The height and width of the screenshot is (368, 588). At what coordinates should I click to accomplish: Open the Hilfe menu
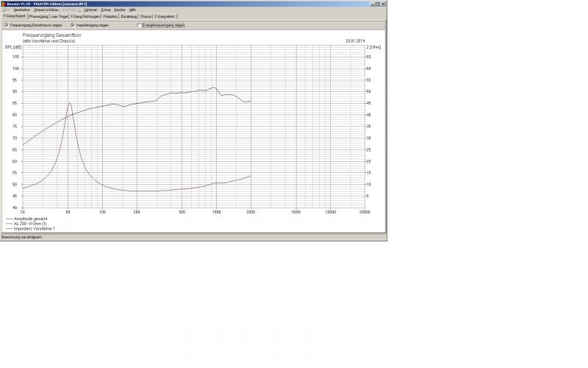coord(133,10)
